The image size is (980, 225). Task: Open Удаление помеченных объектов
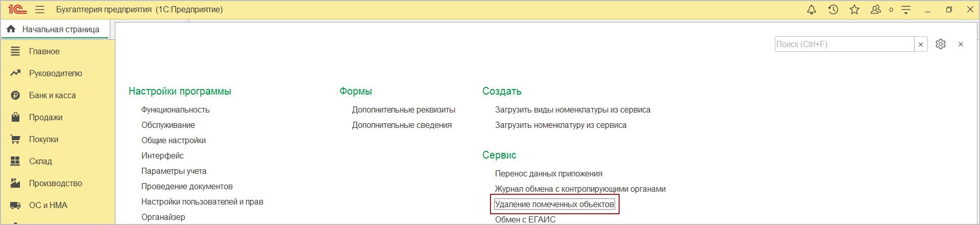click(x=554, y=204)
